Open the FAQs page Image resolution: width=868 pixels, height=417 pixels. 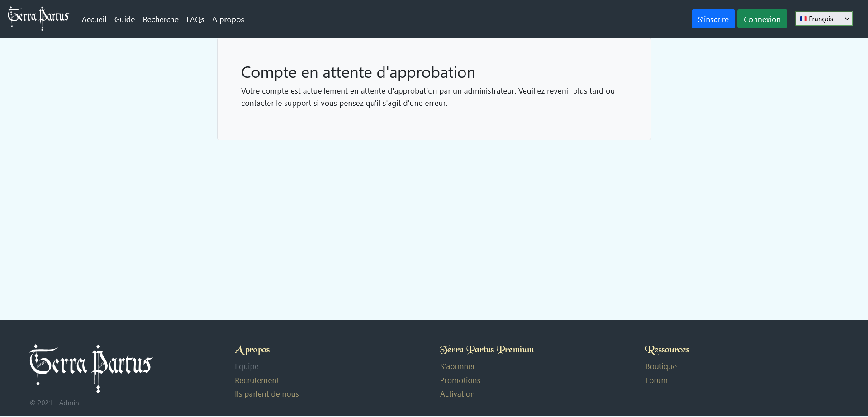pos(195,19)
